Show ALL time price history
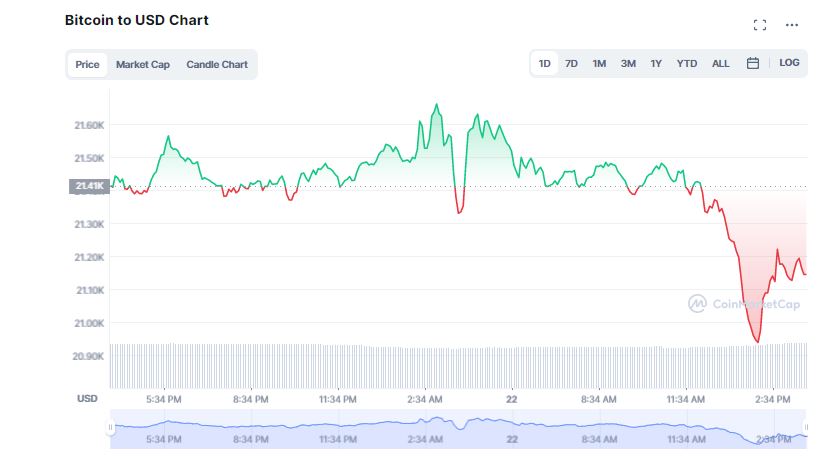Image resolution: width=831 pixels, height=456 pixels. click(x=720, y=64)
